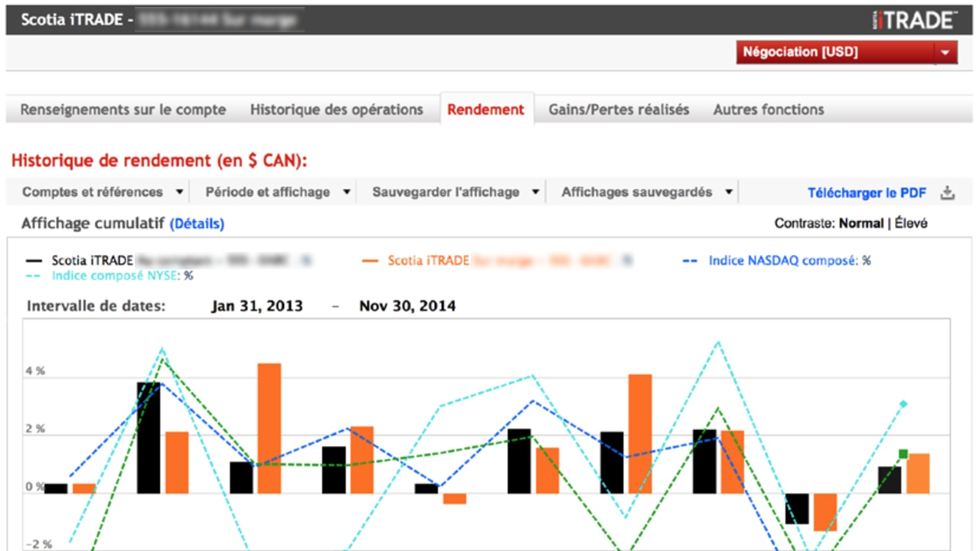Open the Négociation [USD] dropdown arrow

tap(946, 53)
